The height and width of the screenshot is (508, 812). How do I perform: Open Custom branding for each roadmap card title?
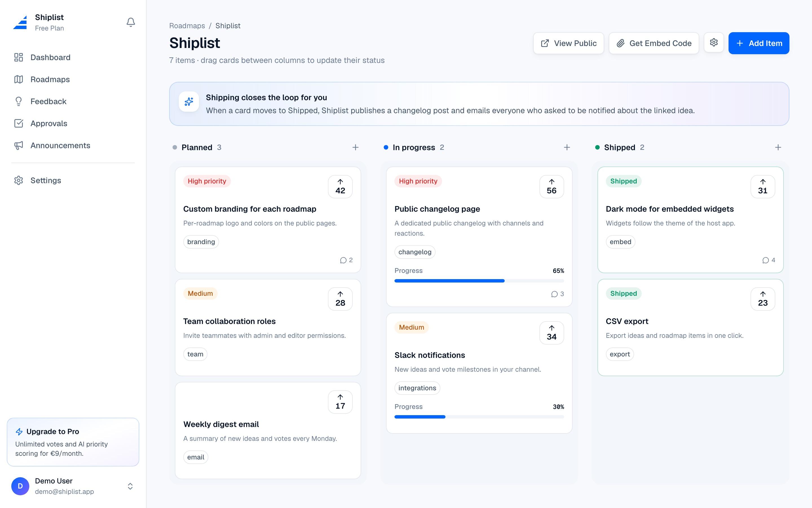coord(250,209)
